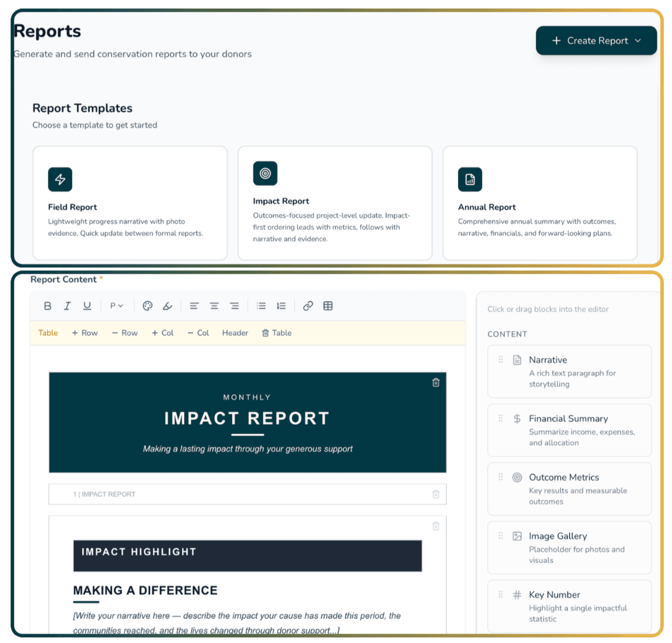
Task: Click the Outcome Metrics drag handle
Action: click(x=501, y=477)
